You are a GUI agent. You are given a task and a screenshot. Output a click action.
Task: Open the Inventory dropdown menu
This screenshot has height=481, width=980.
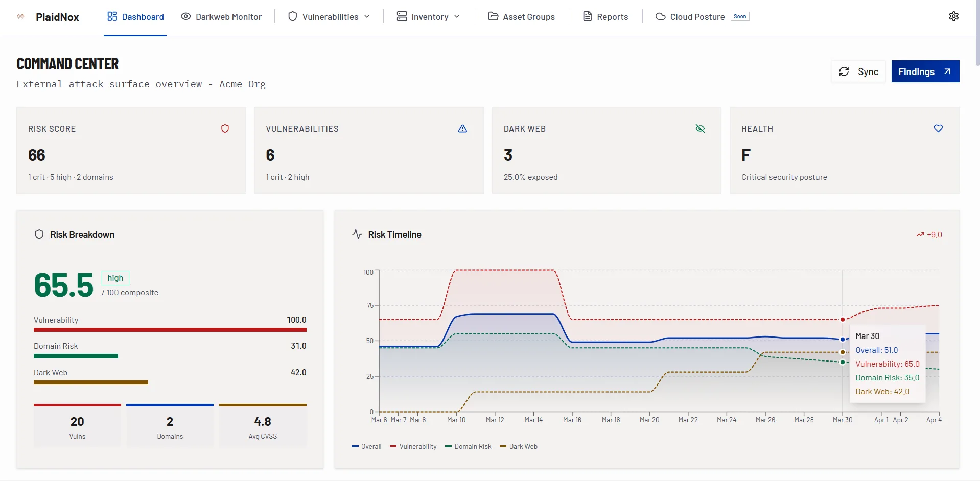click(457, 16)
